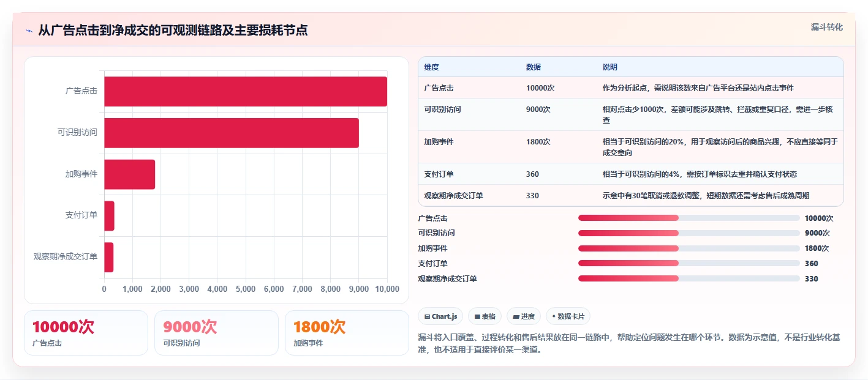
Task: Select the 表格 chip
Action: 485,316
